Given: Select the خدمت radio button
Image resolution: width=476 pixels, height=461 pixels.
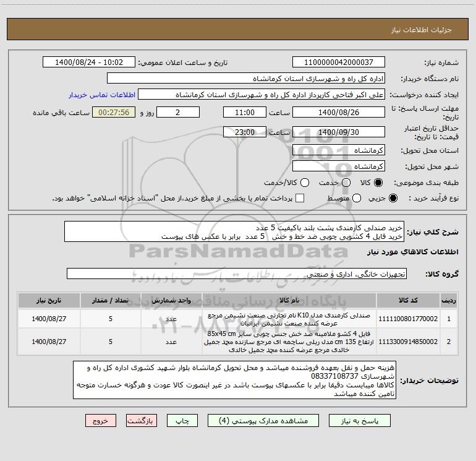Looking at the screenshot, I should [x=346, y=183].
